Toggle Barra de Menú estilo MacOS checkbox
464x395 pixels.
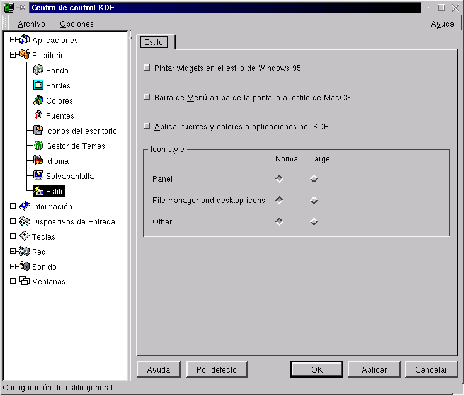pos(147,97)
